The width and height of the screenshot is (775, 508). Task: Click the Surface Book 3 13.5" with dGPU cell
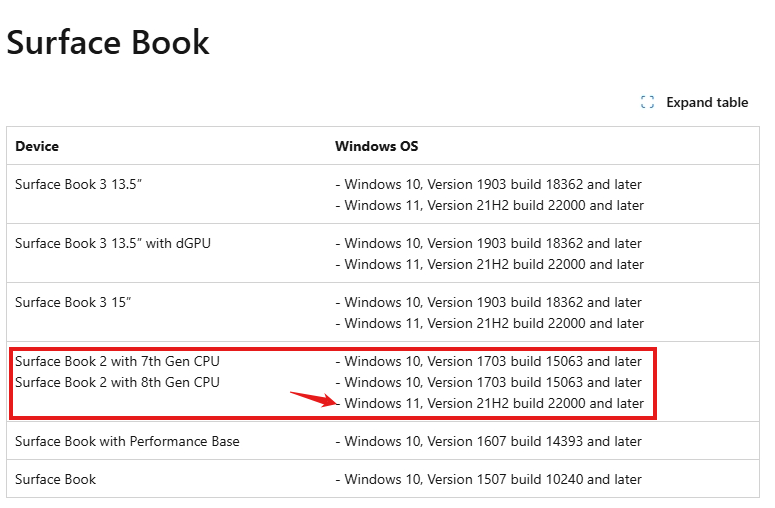tap(113, 243)
